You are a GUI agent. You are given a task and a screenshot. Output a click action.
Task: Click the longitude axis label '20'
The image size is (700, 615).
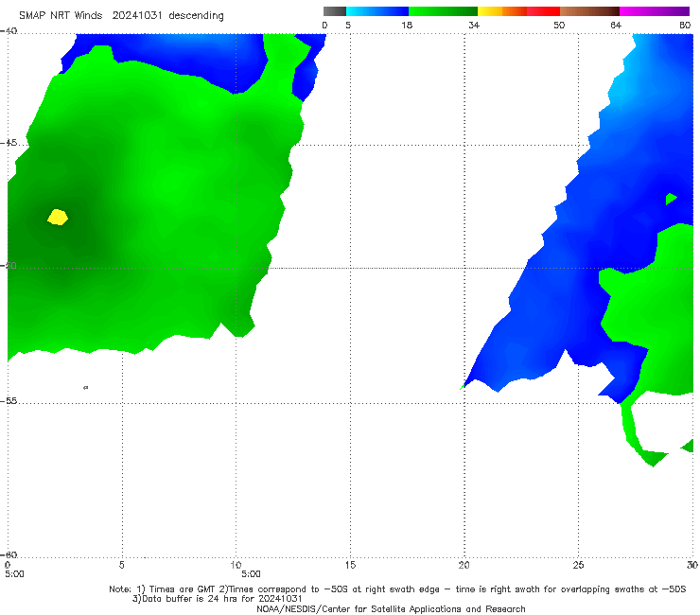point(464,565)
